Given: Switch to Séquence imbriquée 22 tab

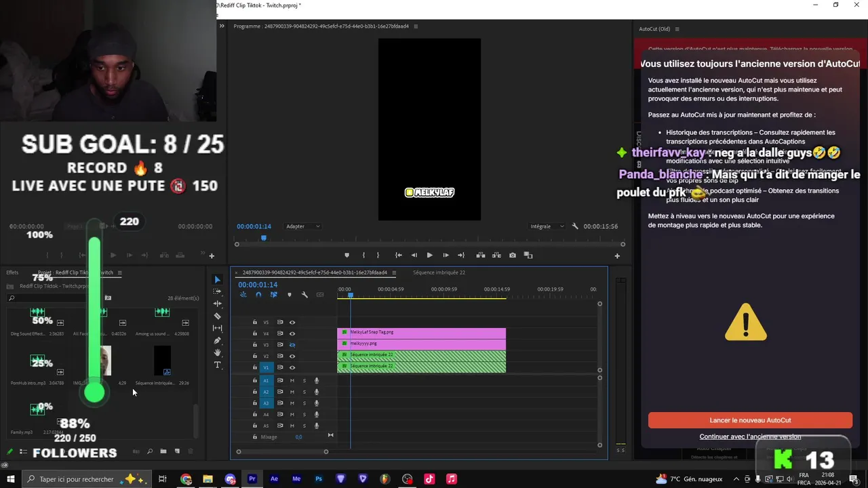Looking at the screenshot, I should 439,272.
